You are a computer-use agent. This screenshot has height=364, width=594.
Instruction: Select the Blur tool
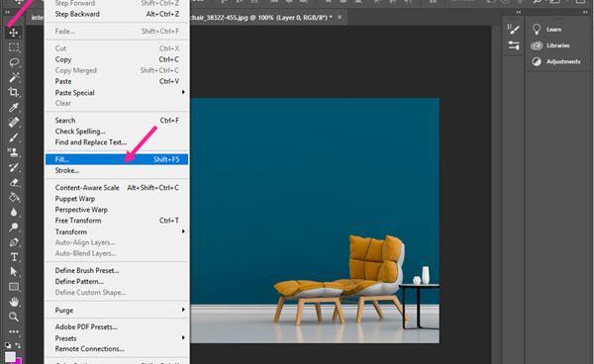click(x=14, y=212)
